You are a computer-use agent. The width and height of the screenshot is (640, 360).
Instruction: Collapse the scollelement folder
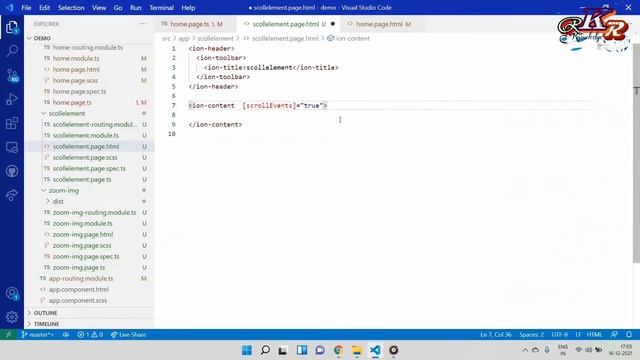pos(67,113)
